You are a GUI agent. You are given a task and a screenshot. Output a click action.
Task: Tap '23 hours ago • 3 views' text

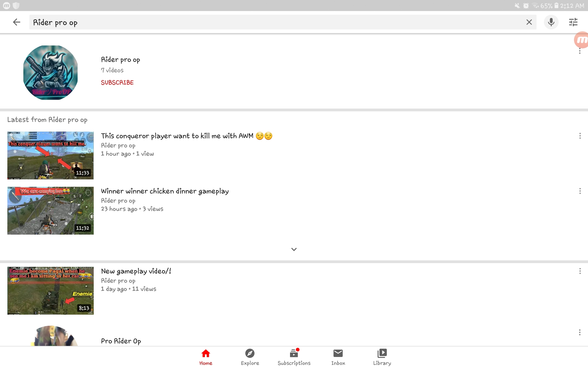click(132, 209)
